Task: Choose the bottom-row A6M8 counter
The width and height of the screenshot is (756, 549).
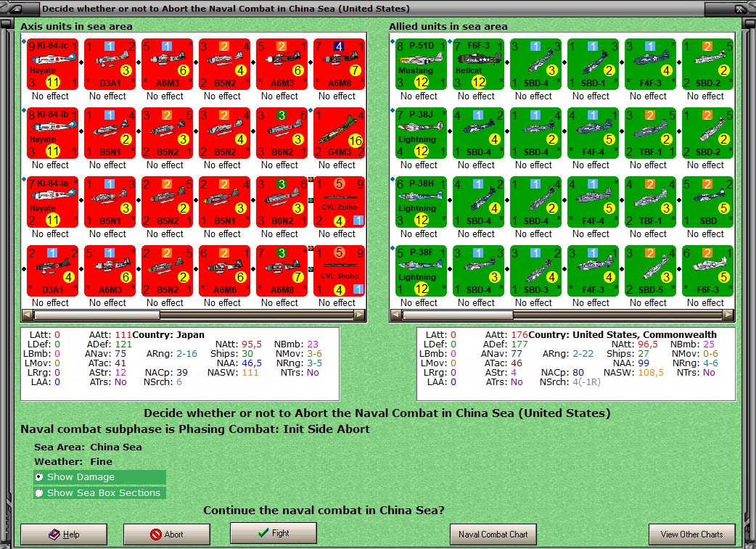Action: (x=282, y=271)
